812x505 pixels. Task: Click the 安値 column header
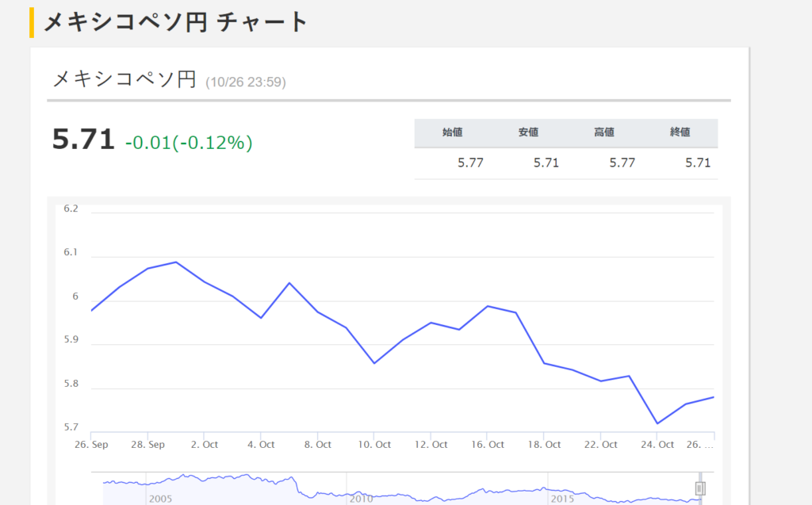(528, 132)
